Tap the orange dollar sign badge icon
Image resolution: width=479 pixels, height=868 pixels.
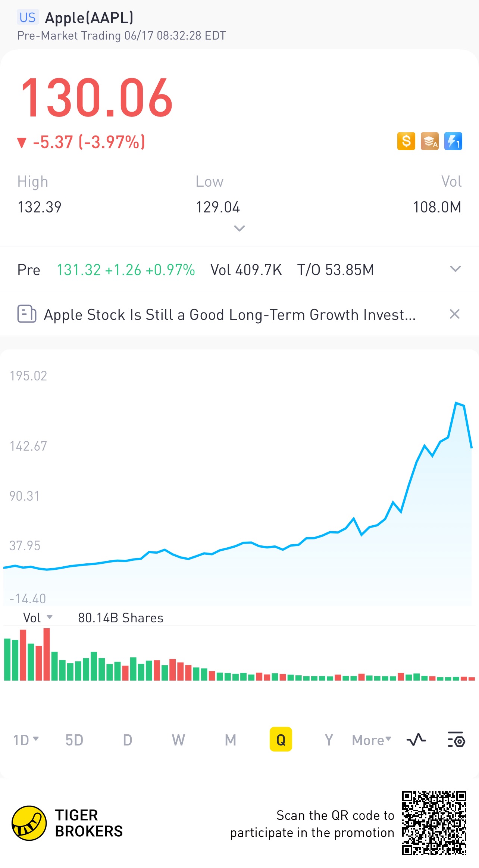[406, 141]
